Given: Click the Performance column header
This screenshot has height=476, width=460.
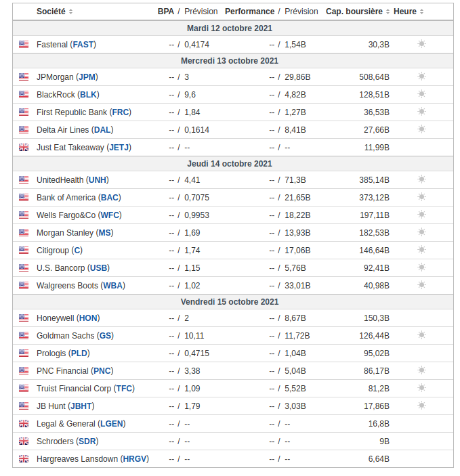Looking at the screenshot, I should [x=249, y=12].
